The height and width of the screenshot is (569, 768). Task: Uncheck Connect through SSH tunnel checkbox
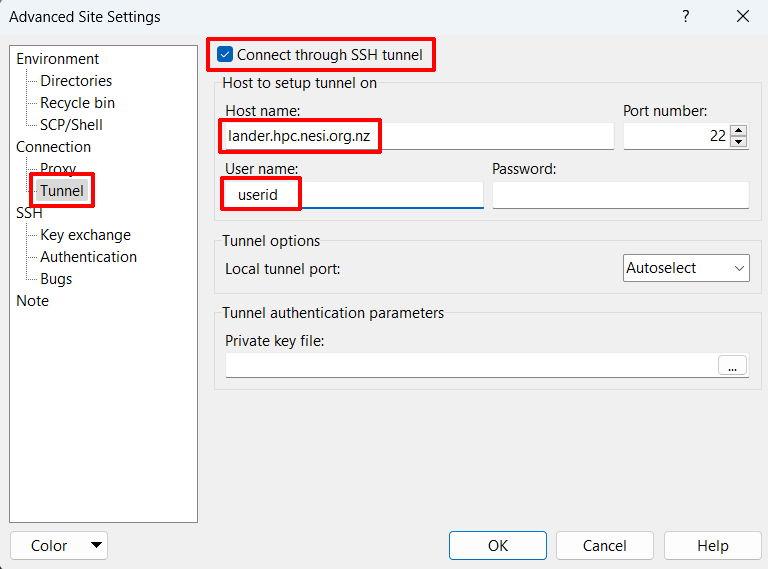coord(225,55)
